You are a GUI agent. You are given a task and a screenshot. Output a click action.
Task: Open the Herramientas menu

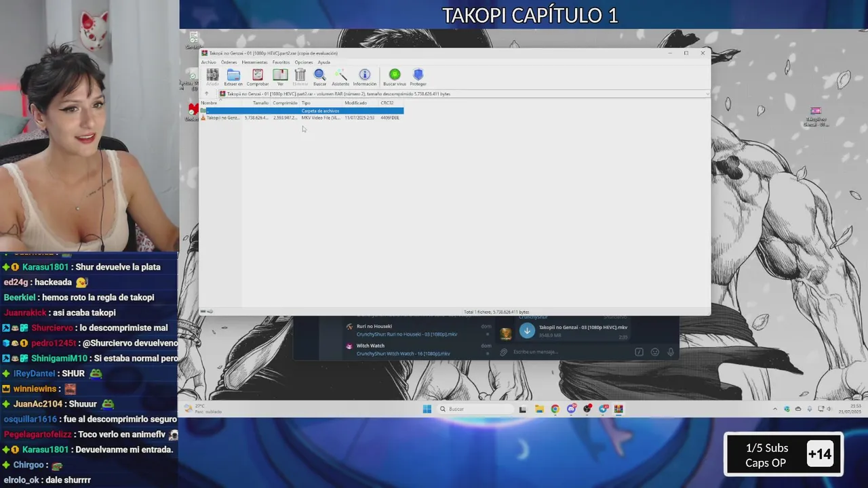254,62
